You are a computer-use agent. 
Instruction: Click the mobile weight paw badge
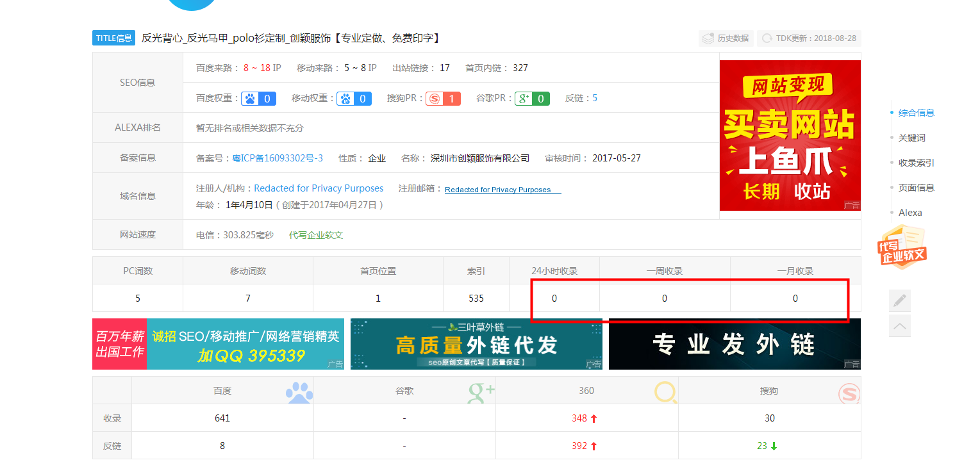coord(354,99)
